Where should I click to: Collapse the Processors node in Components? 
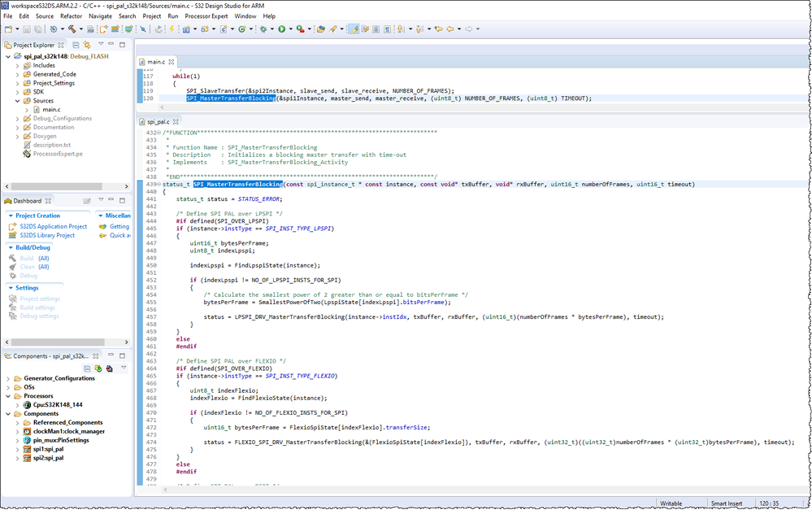(x=8, y=396)
